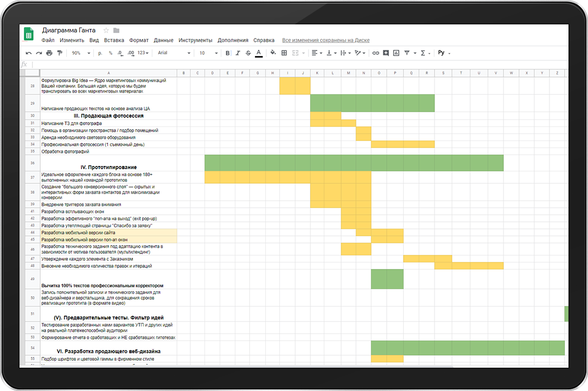Add a comment with the comment icon

386,53
